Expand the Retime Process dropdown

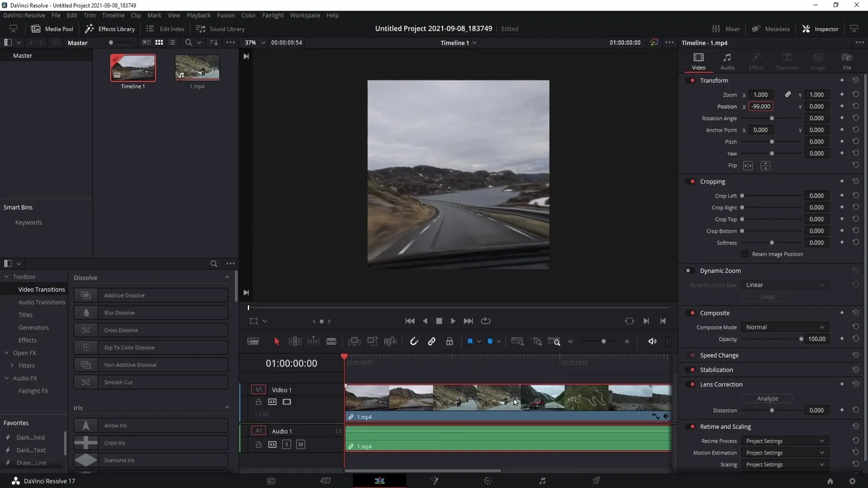[x=784, y=441]
